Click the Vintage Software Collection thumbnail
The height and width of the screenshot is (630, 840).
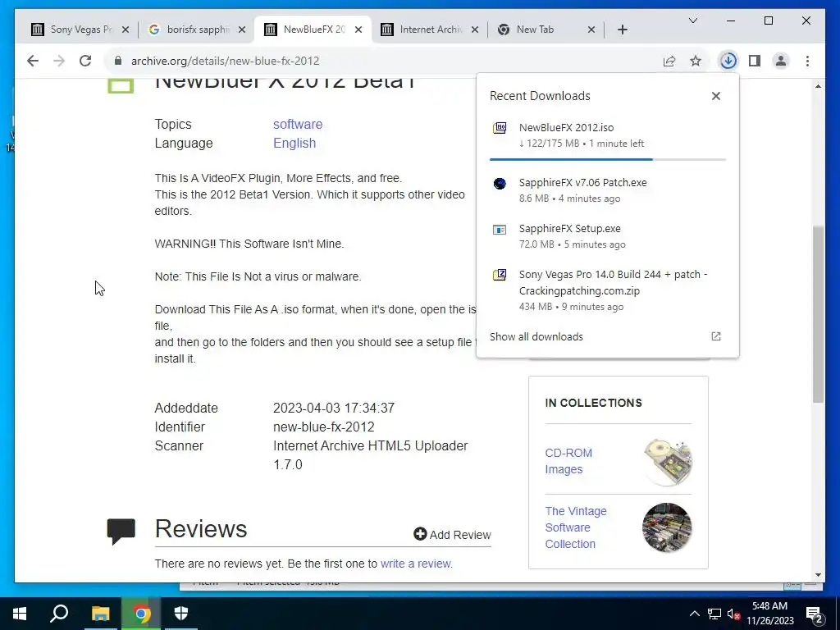[667, 527]
